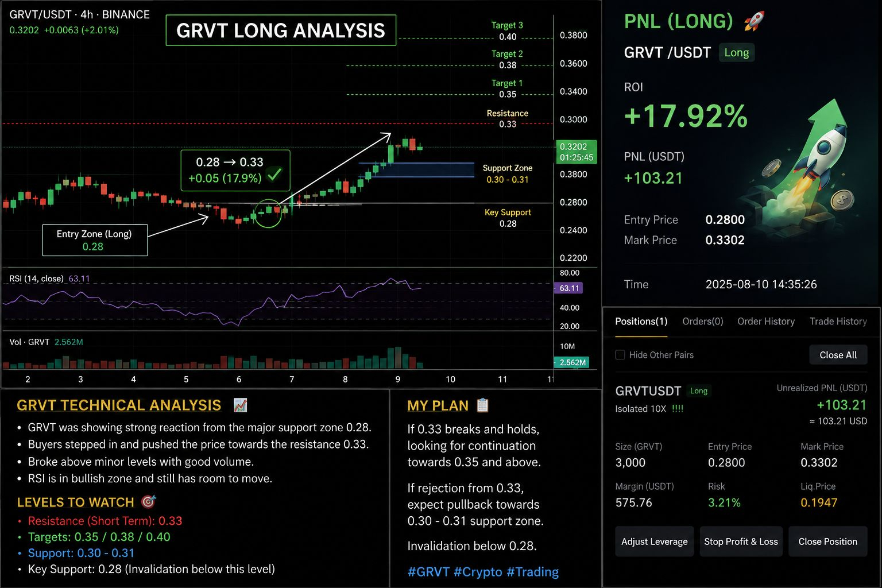
Task: Click the Target 2 label at 0.38
Action: coord(507,60)
